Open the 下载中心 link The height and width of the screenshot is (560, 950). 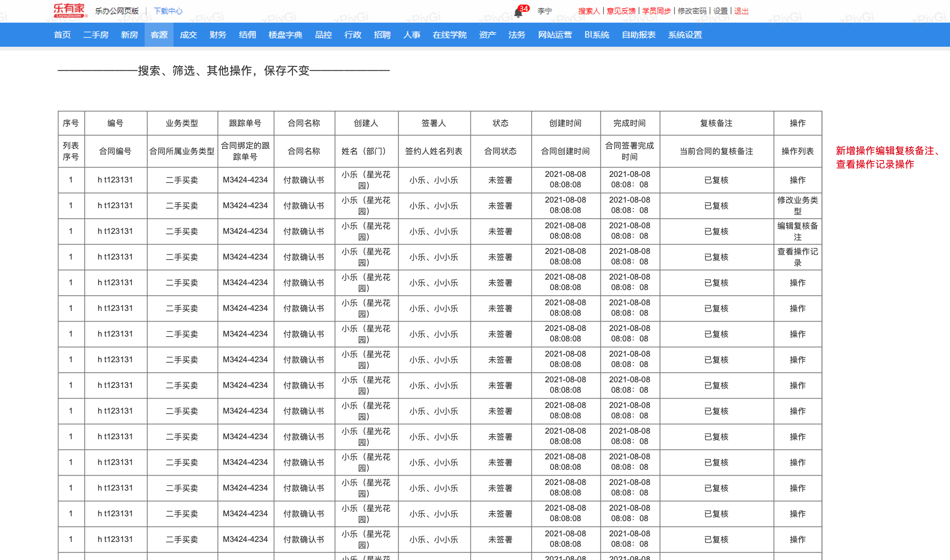pos(168,11)
